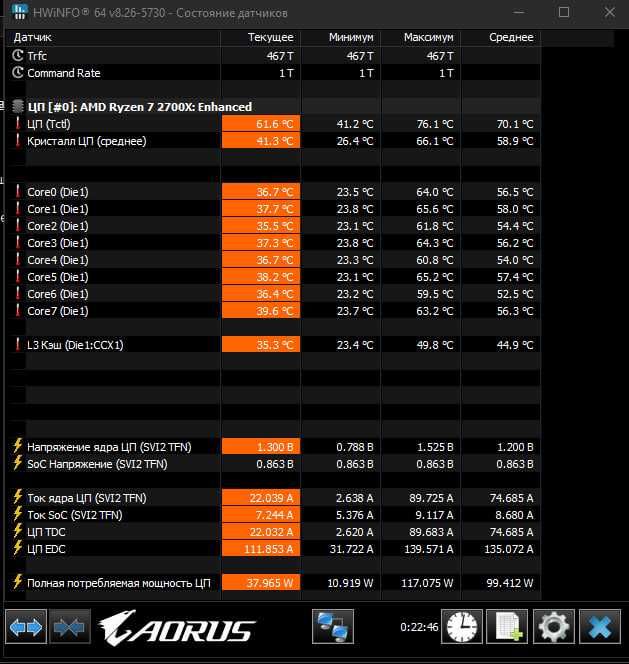
Task: Click the HWiNFO app icon in title bar
Action: click(x=19, y=11)
